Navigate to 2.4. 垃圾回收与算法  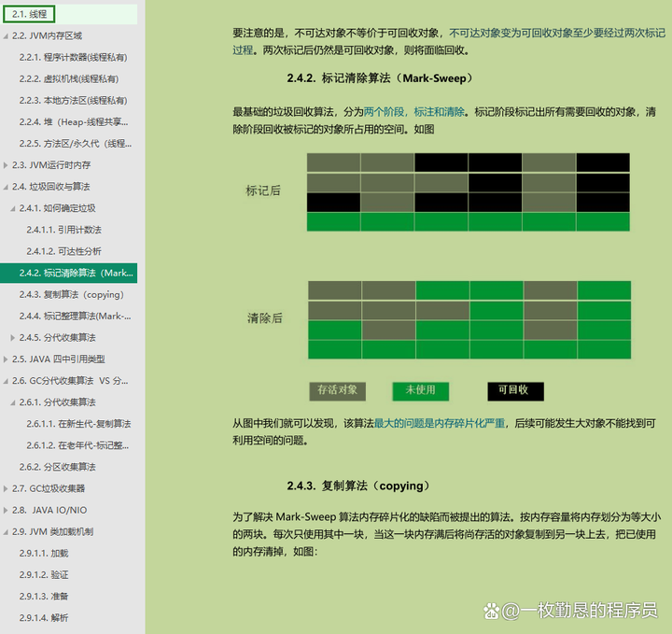click(51, 187)
